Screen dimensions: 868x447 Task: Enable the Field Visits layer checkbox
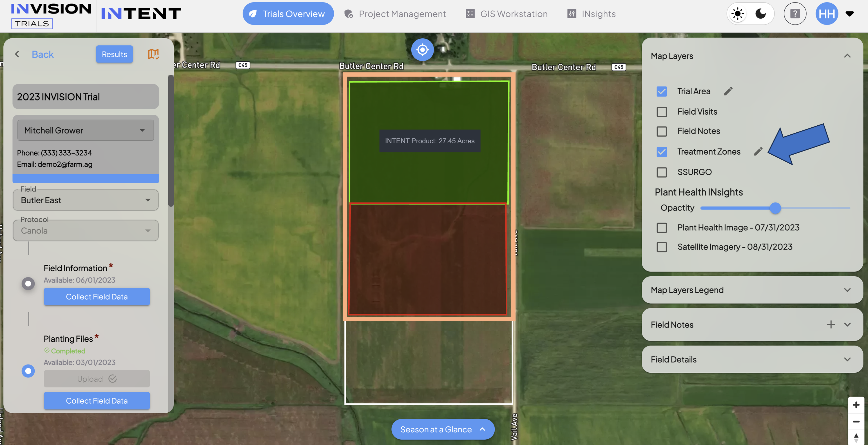pos(661,112)
